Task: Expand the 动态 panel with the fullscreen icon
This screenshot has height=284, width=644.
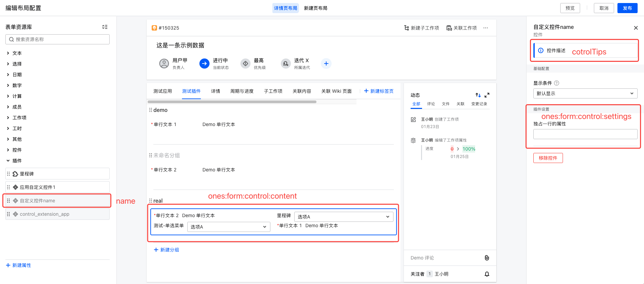Action: tap(487, 95)
